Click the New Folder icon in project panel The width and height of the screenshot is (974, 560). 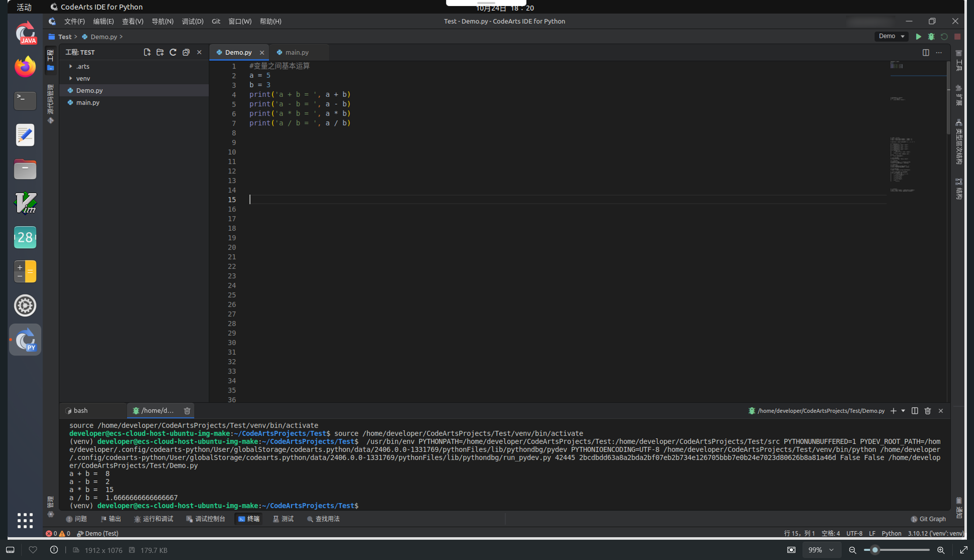coord(160,52)
